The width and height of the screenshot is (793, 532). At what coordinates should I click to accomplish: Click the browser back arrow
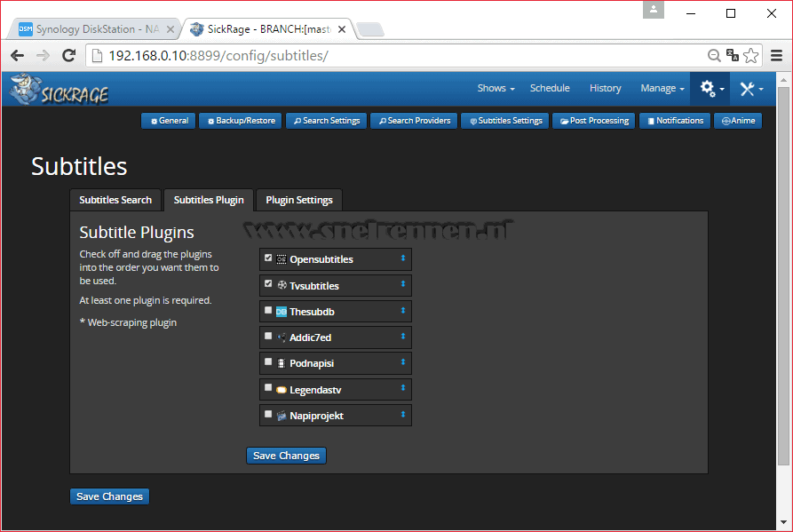coord(17,56)
